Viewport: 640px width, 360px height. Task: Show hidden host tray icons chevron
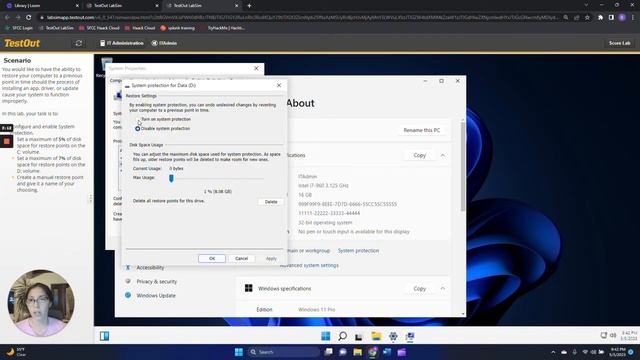553,352
